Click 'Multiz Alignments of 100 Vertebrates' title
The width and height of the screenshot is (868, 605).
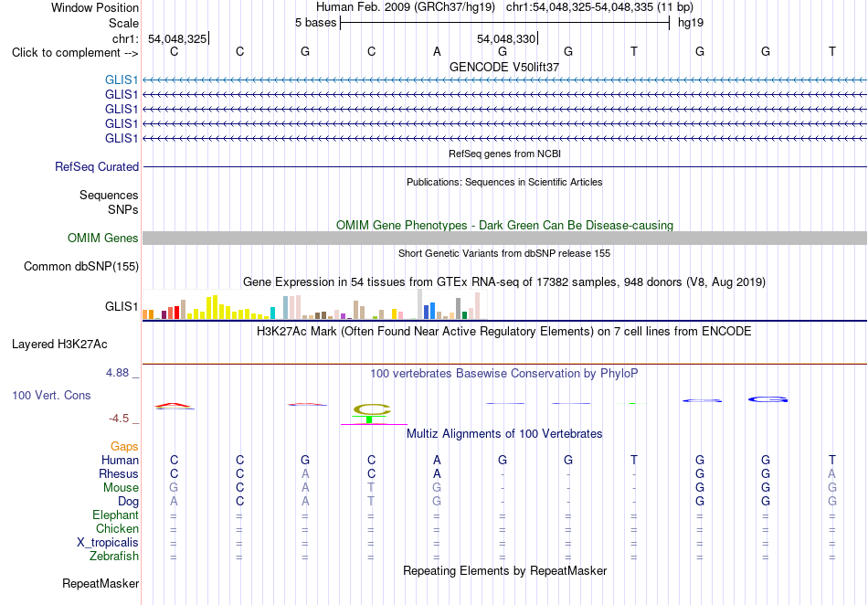pos(504,433)
